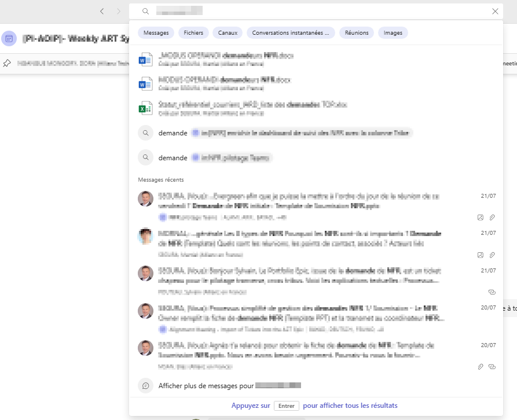
Task: Click the search magnifier icon in search bar
Action: point(145,11)
